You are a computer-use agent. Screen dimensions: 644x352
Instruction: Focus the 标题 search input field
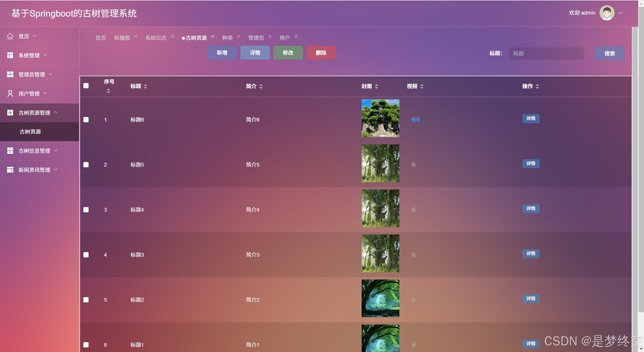(x=546, y=53)
